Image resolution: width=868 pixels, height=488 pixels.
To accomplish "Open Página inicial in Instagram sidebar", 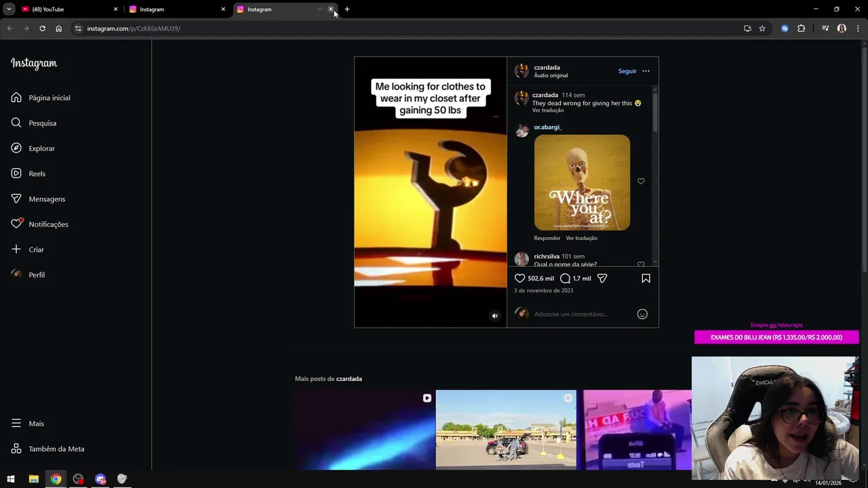I will pyautogui.click(x=41, y=98).
